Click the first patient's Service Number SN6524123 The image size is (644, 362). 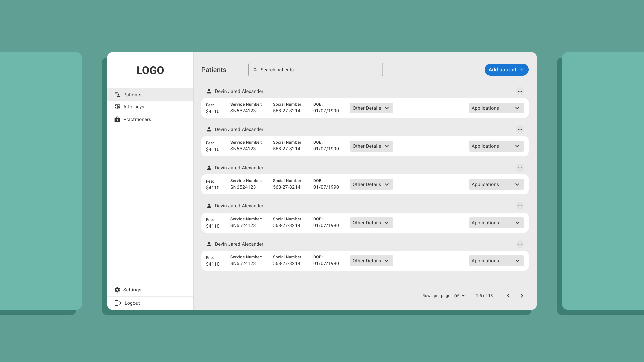point(243,111)
